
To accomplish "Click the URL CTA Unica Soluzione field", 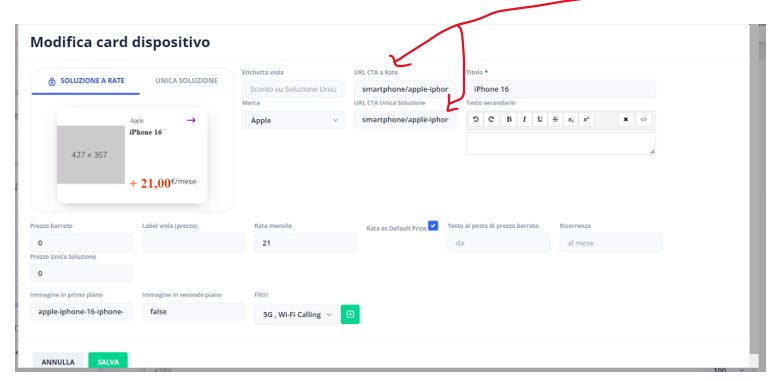I will 405,120.
